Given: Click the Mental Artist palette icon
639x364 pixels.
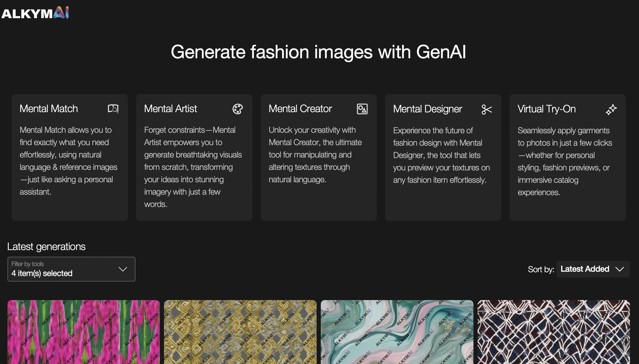Looking at the screenshot, I should 237,109.
